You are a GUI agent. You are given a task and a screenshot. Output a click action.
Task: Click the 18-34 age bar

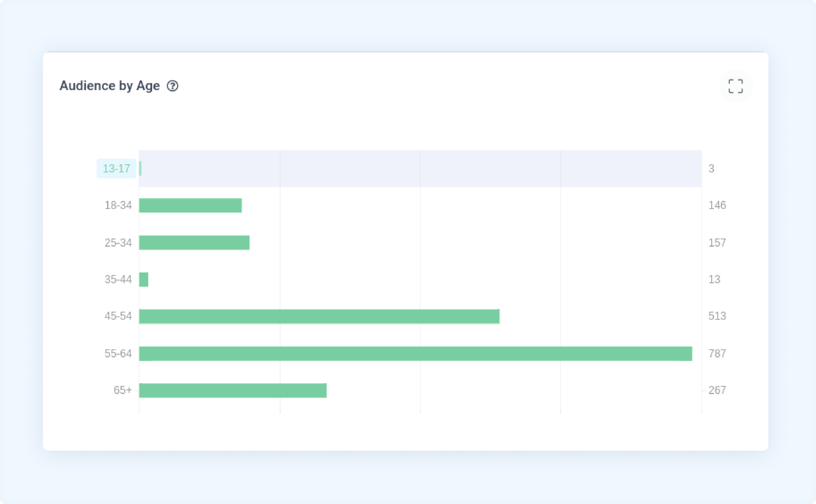tap(190, 205)
